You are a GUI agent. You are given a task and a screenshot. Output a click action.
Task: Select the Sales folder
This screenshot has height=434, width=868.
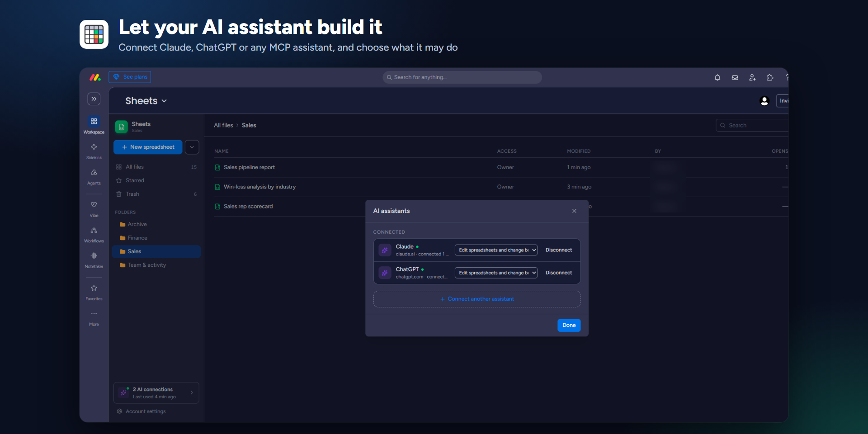point(156,251)
